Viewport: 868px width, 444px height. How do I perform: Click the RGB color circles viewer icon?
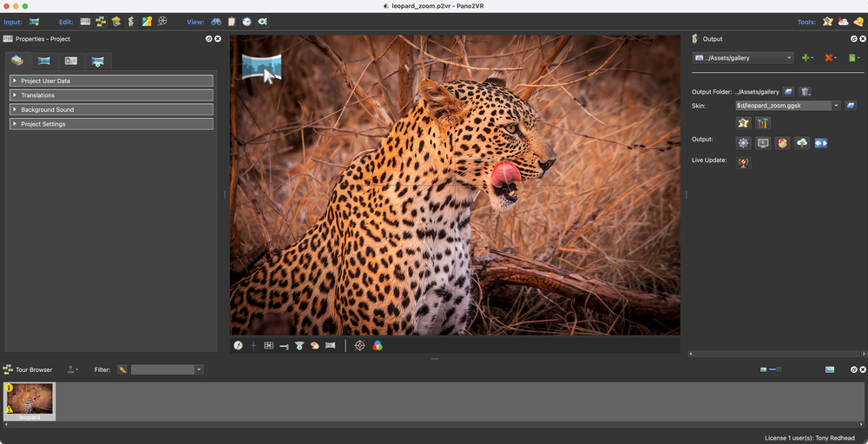[378, 345]
